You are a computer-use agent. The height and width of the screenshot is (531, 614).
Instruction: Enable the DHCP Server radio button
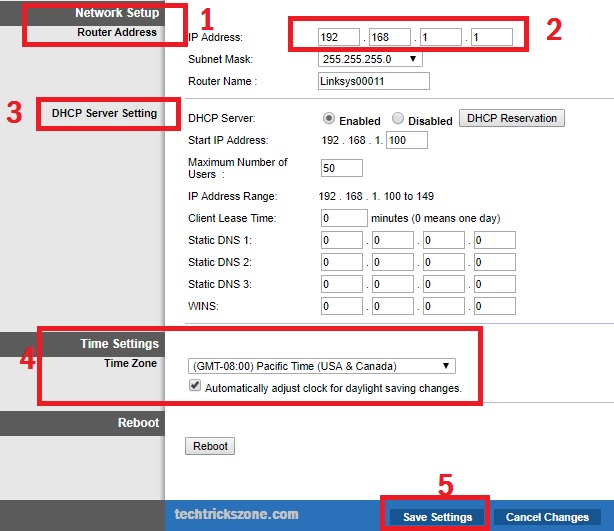(x=327, y=120)
